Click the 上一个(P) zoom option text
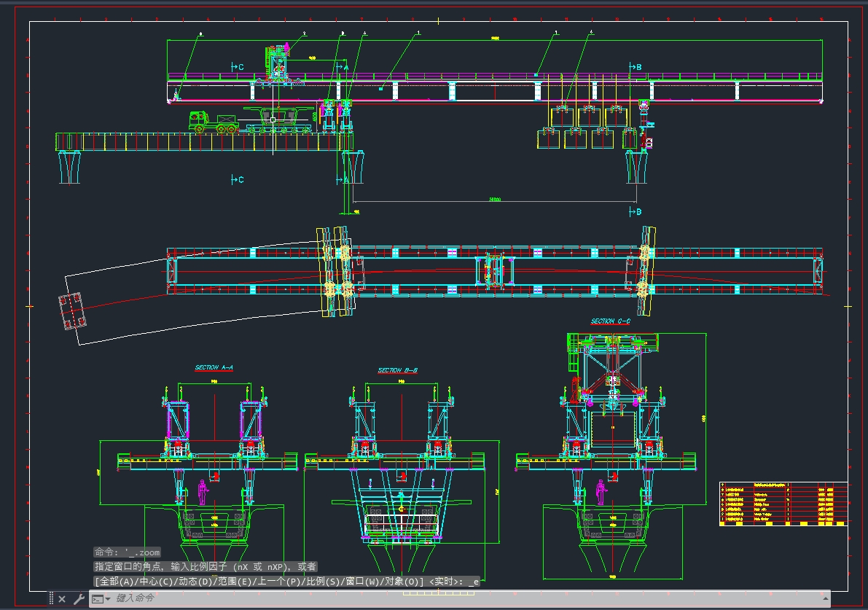 coord(278,582)
